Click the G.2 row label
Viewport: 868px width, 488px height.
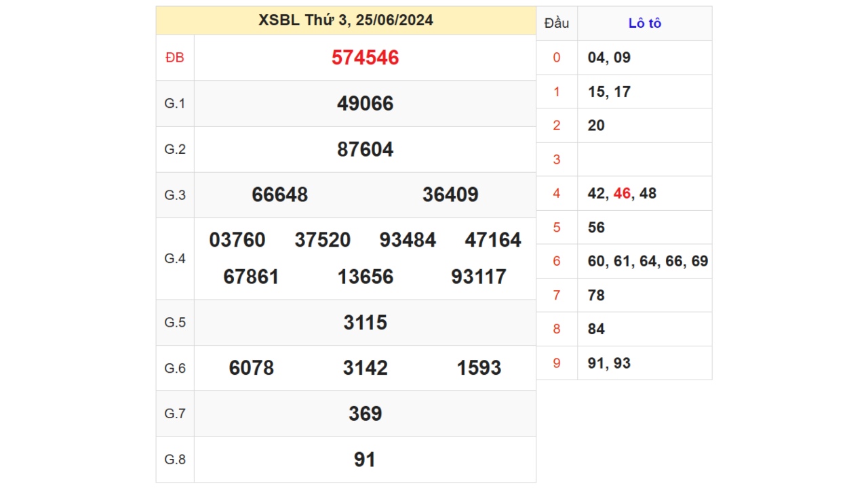coord(175,149)
